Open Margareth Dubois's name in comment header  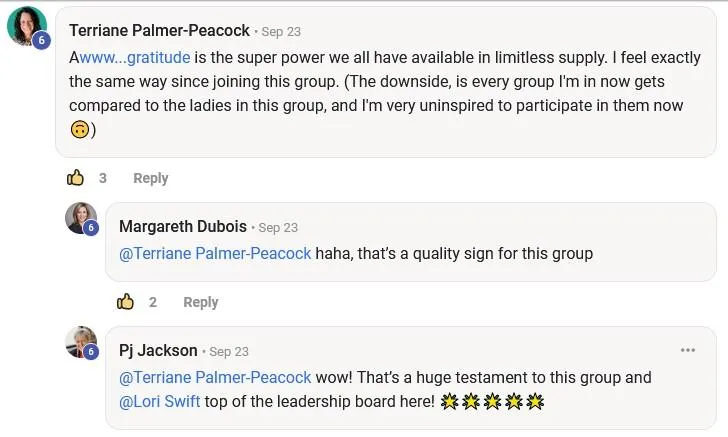(x=183, y=227)
